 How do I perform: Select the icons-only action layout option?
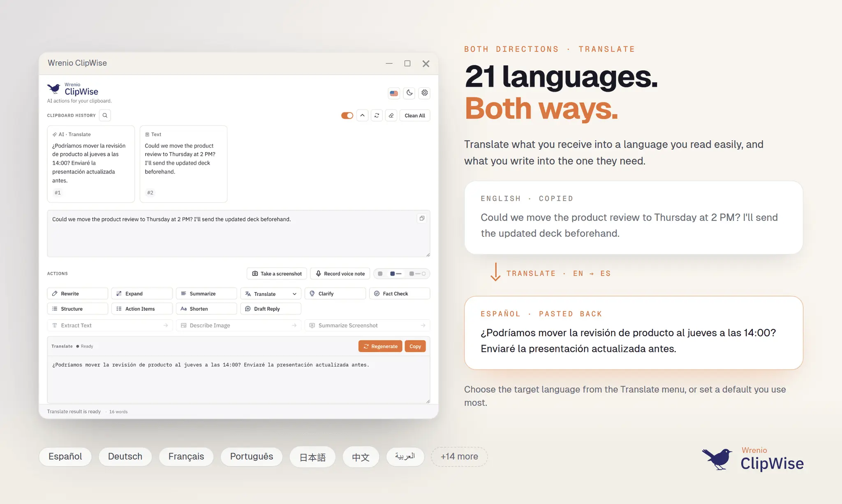pyautogui.click(x=380, y=274)
